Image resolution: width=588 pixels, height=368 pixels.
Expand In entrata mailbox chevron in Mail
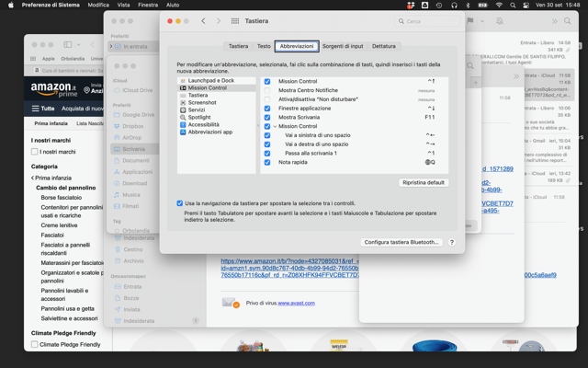(x=111, y=47)
